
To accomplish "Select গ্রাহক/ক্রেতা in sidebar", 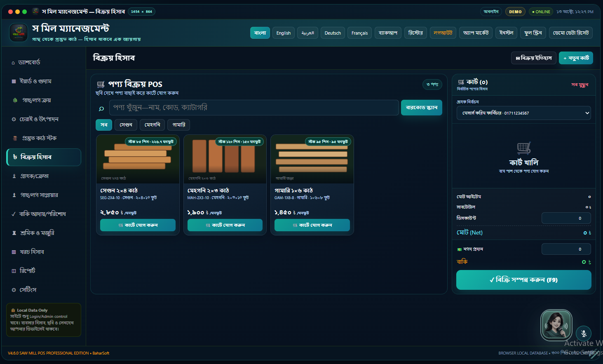I will click(44, 176).
